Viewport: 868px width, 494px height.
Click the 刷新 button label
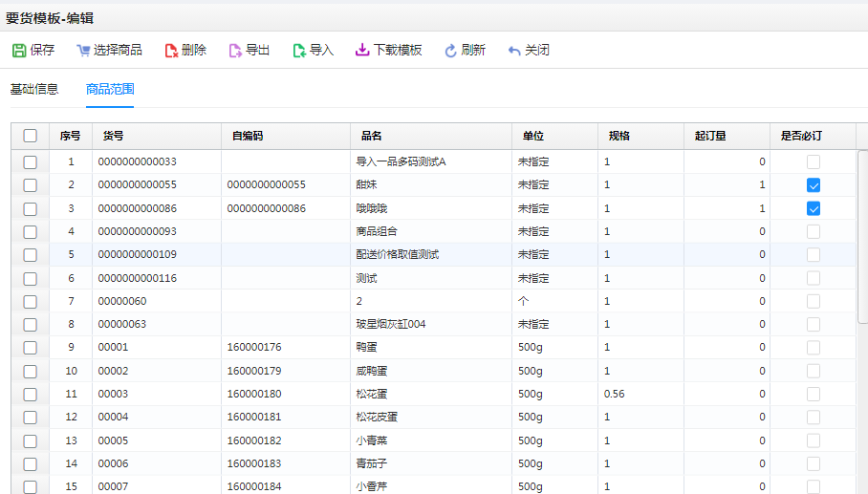tap(473, 50)
